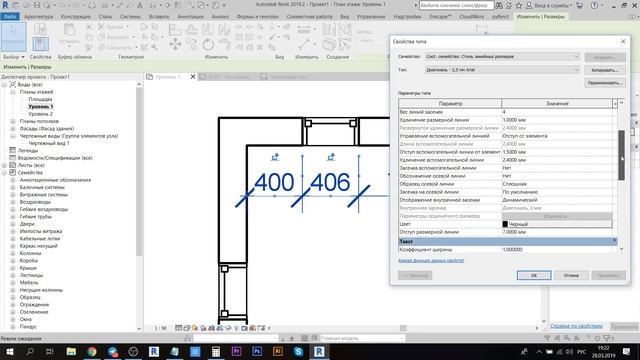Click the favorites star icon in title bar
The image size is (640, 360).
(519, 5)
